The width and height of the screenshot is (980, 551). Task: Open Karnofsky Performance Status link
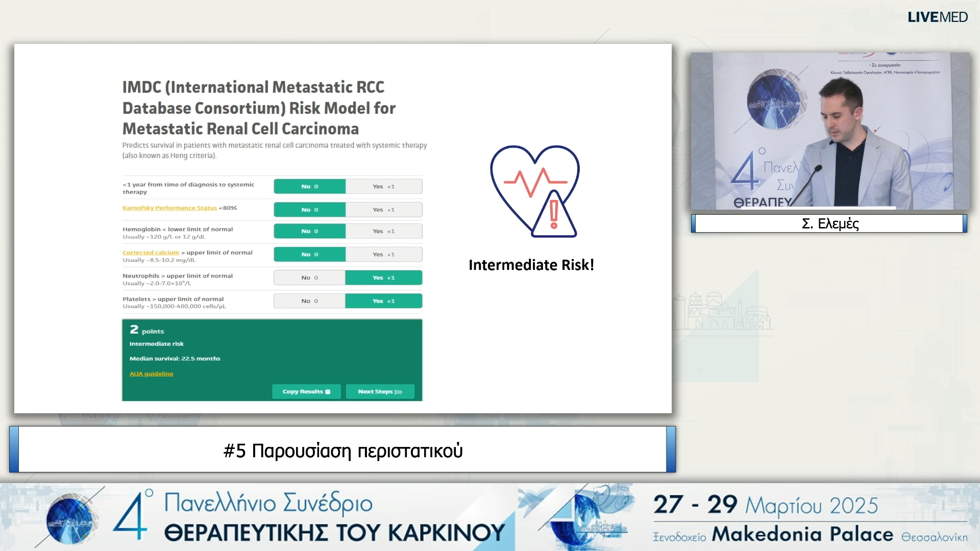click(169, 208)
